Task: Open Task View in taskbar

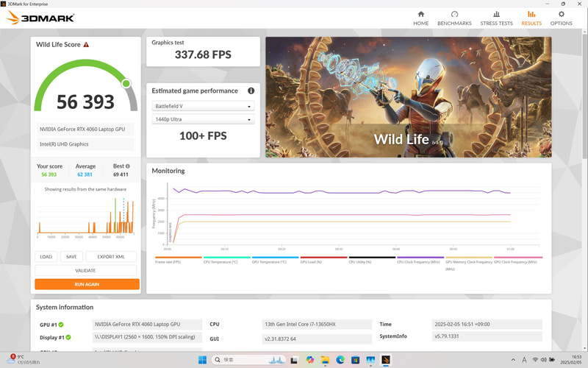Action: (295, 360)
